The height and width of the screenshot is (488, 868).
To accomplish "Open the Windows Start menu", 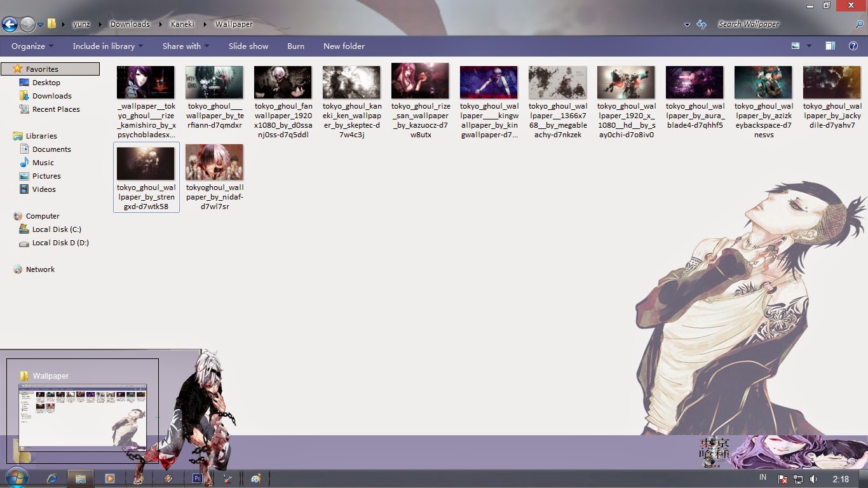I will [x=17, y=478].
